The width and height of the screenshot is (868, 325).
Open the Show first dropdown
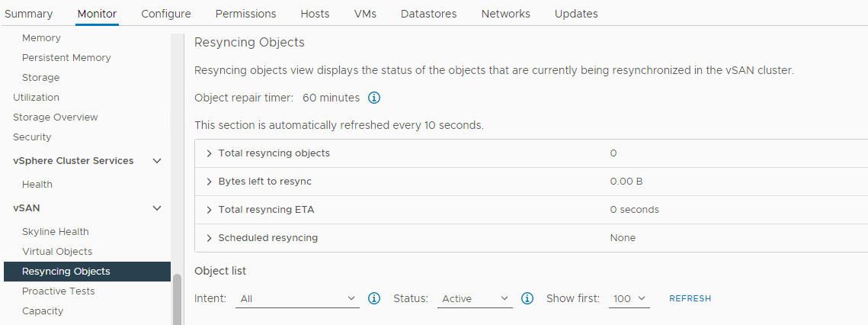pyautogui.click(x=629, y=299)
